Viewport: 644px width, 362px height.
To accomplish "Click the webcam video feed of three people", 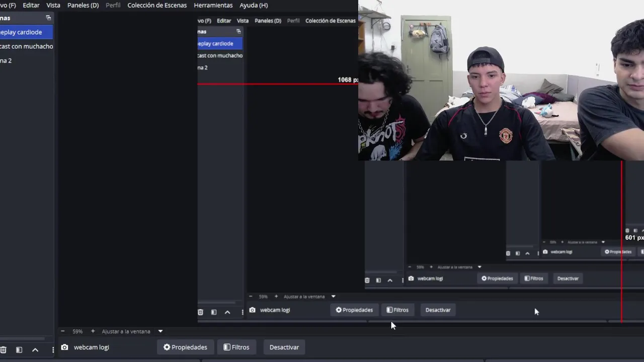I will click(x=501, y=80).
